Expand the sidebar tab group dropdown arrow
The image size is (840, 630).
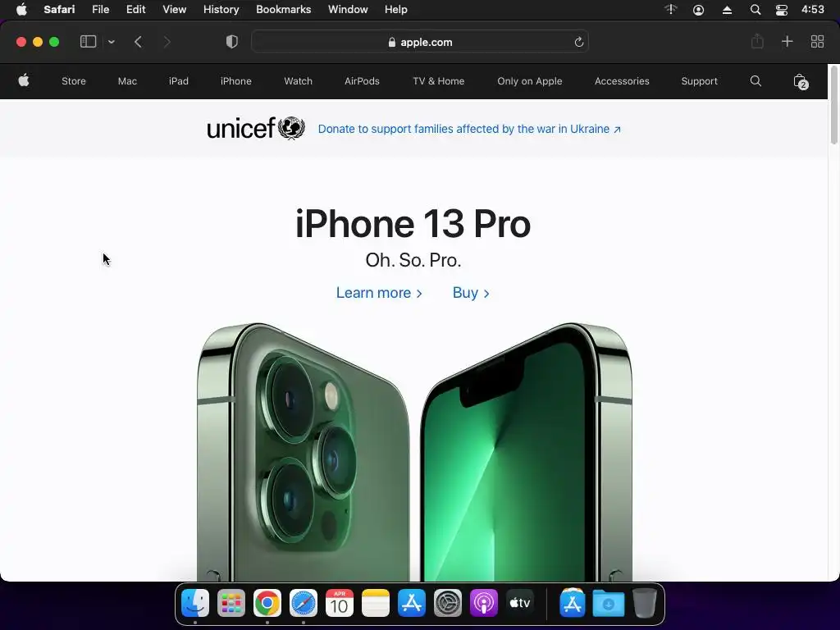[111, 42]
